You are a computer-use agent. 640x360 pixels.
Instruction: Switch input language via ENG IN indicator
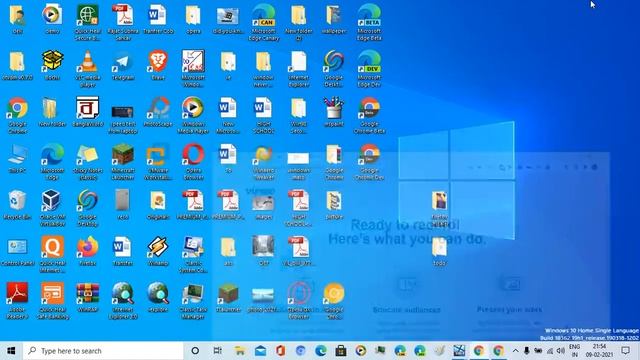[574, 351]
